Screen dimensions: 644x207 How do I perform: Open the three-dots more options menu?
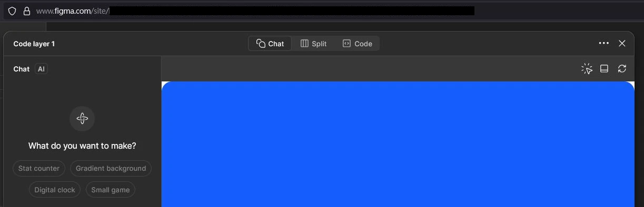pyautogui.click(x=604, y=43)
